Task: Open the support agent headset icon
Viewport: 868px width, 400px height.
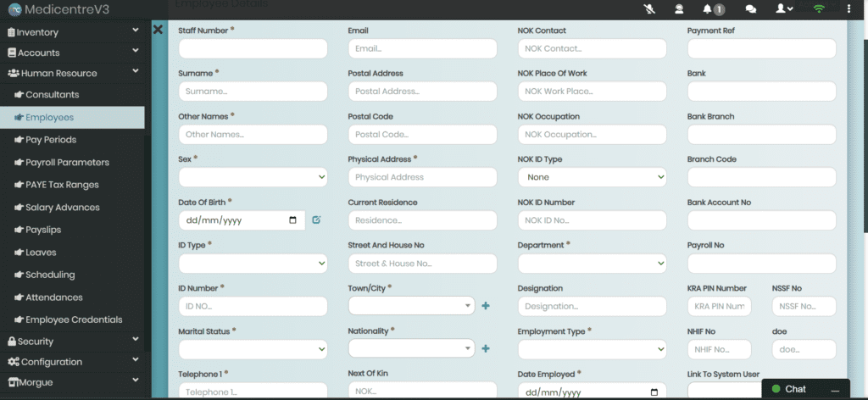Action: click(x=679, y=8)
